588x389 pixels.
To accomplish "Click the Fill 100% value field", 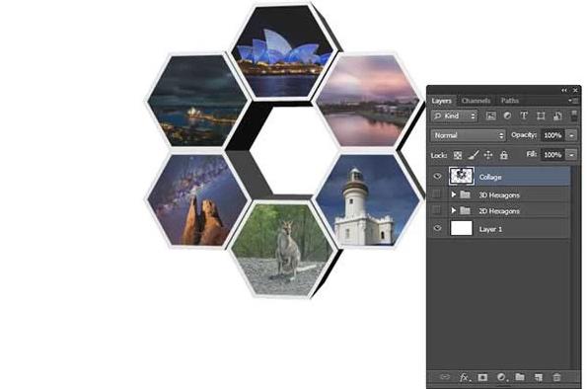I will 552,155.
